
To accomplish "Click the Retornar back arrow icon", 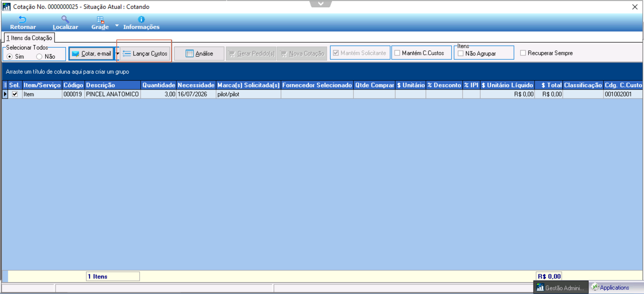I will point(22,19).
